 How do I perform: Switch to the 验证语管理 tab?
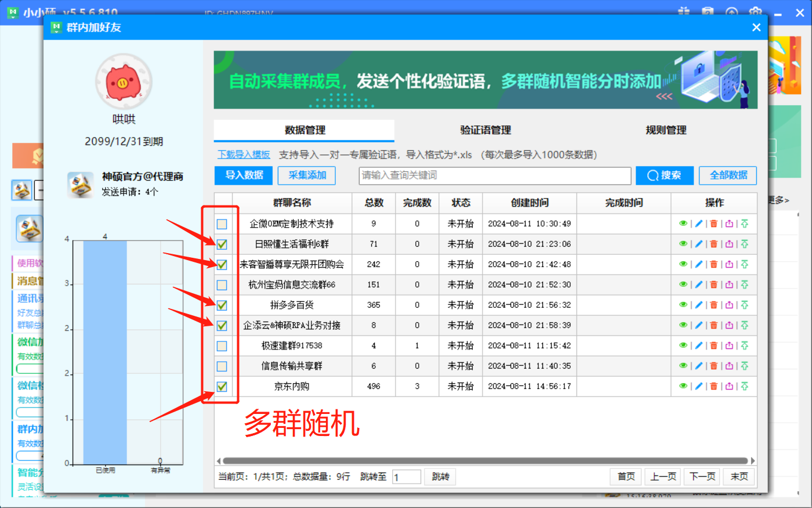click(x=486, y=131)
